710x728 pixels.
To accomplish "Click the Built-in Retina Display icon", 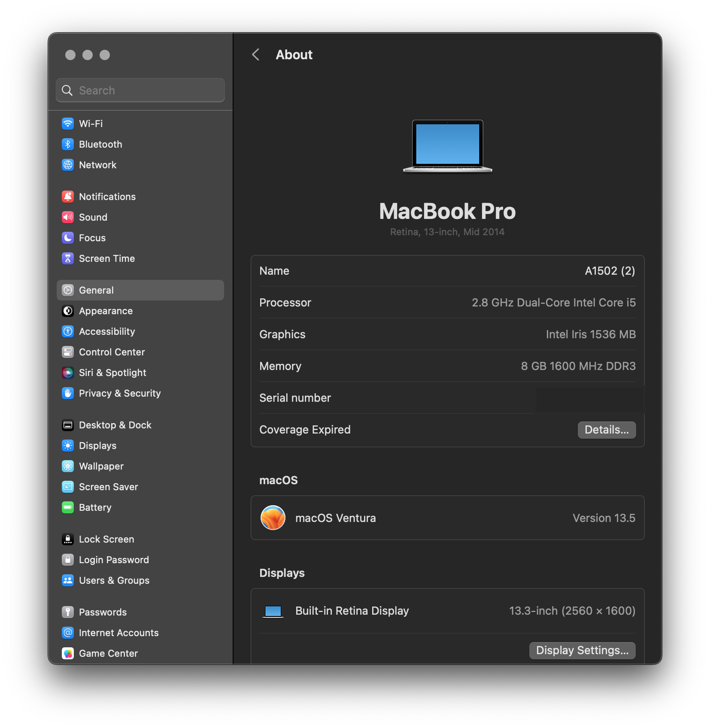I will tap(273, 611).
